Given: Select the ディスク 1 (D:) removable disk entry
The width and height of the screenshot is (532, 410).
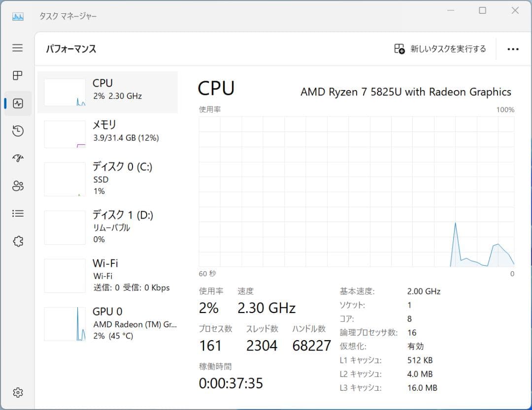Looking at the screenshot, I should (x=108, y=226).
